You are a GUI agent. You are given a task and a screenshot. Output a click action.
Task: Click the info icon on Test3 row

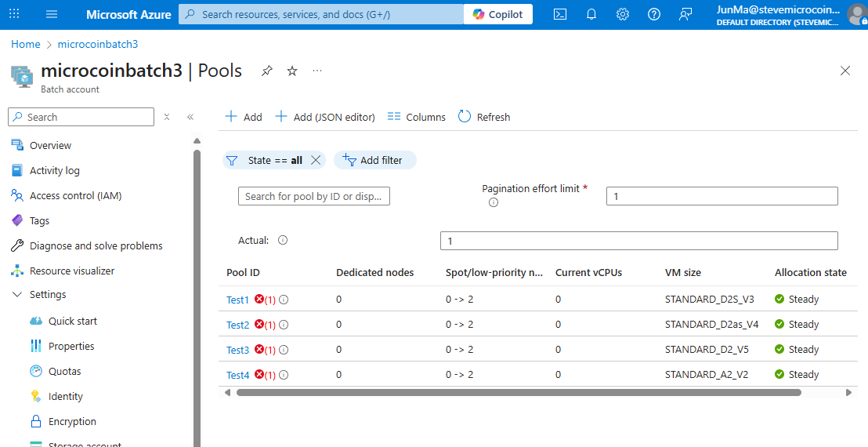click(284, 350)
